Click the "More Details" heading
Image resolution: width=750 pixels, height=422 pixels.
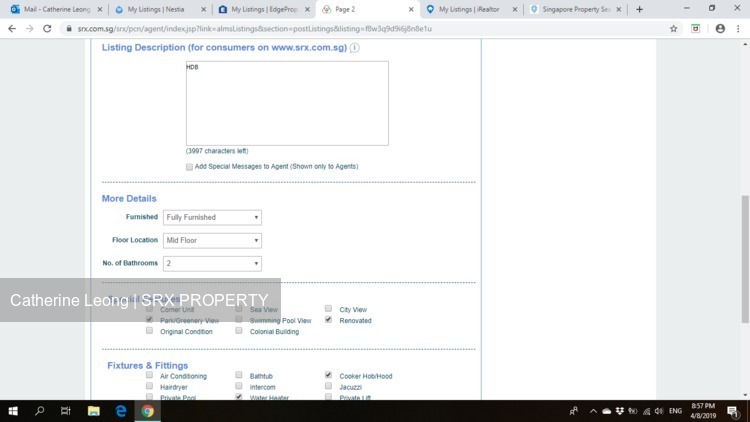pyautogui.click(x=129, y=199)
